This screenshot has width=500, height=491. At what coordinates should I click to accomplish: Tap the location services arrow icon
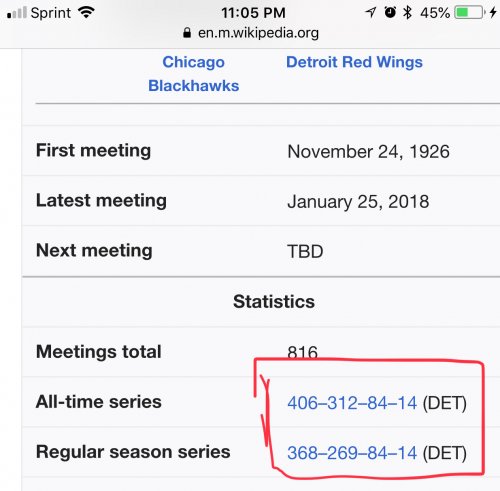point(371,12)
